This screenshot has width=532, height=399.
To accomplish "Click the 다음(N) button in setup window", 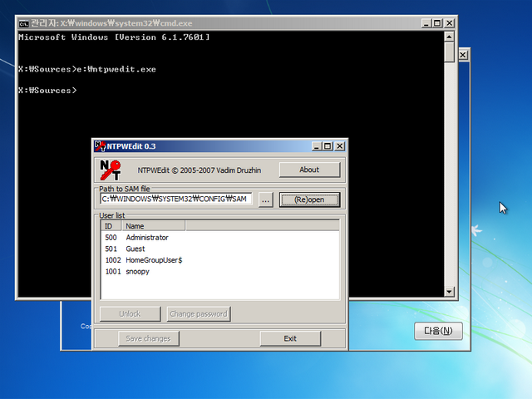I will 438,331.
